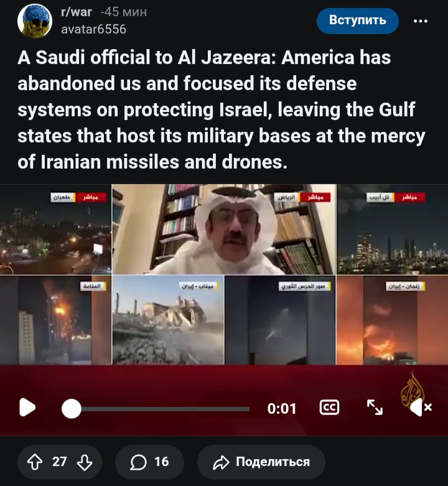Unmute the video sound

421,407
